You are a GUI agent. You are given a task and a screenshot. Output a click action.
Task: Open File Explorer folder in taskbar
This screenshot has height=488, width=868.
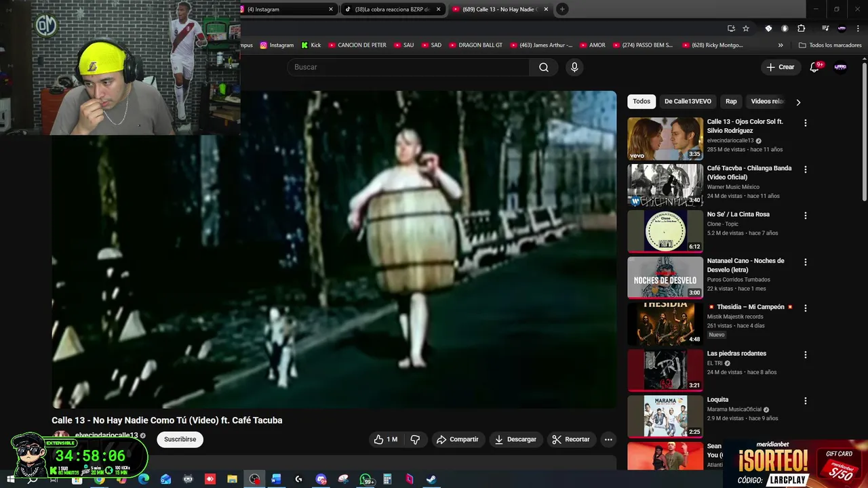point(232,479)
